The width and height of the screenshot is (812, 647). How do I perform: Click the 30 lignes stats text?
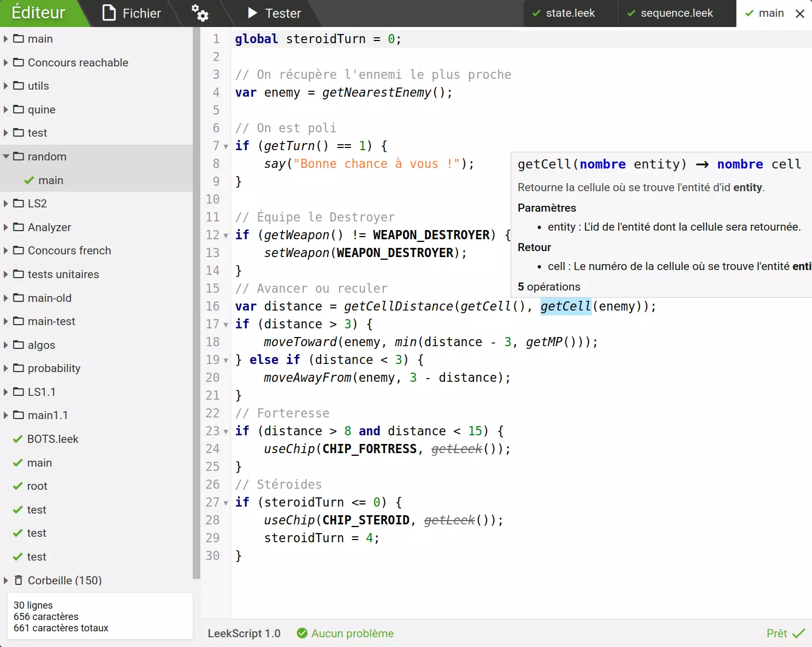point(33,605)
